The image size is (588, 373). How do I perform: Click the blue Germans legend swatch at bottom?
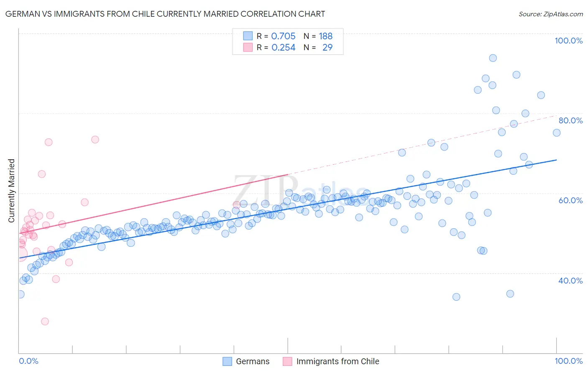click(227, 361)
